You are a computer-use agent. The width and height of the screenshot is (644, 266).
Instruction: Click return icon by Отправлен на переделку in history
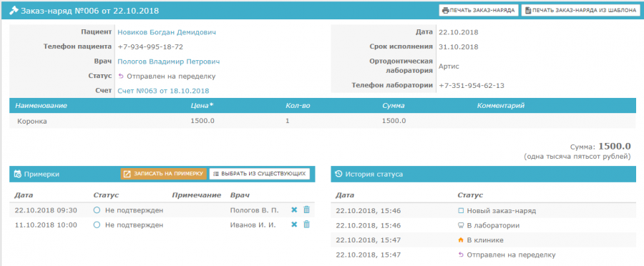coord(461,255)
